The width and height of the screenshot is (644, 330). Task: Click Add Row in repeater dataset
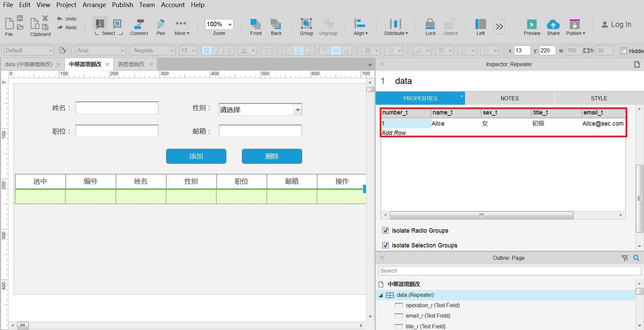(x=394, y=133)
